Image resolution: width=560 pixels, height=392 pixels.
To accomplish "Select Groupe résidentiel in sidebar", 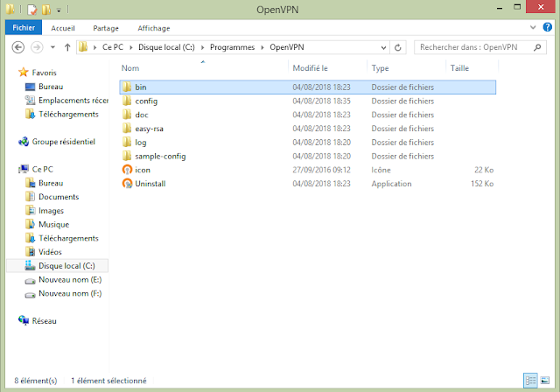I will (63, 142).
